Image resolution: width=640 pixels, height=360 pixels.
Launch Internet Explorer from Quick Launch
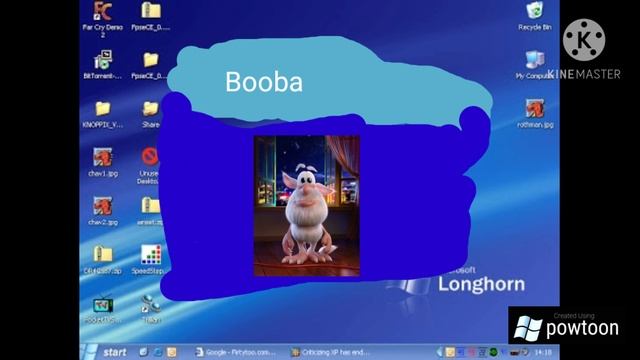pyautogui.click(x=158, y=352)
